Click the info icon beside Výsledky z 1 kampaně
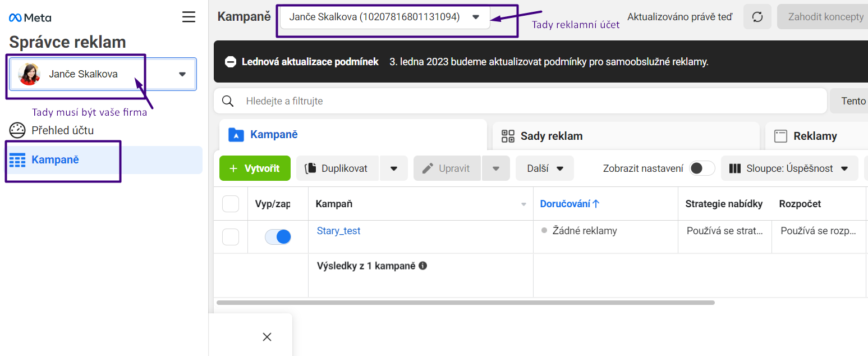The height and width of the screenshot is (356, 868). 423,266
